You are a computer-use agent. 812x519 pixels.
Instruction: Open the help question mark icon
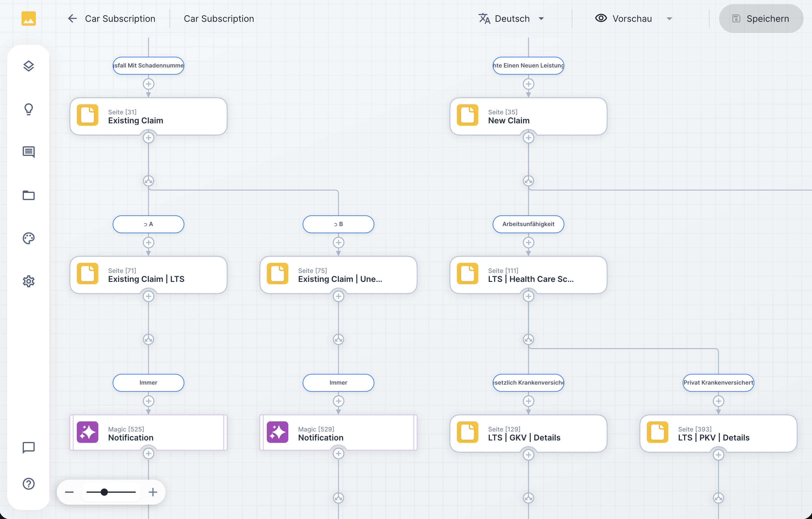click(x=29, y=484)
